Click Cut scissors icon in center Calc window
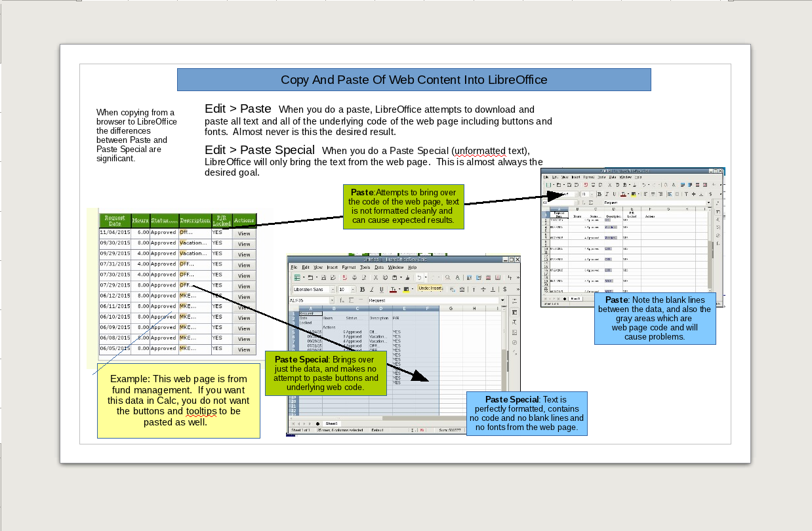Screen dimensions: 812x531 376,277
